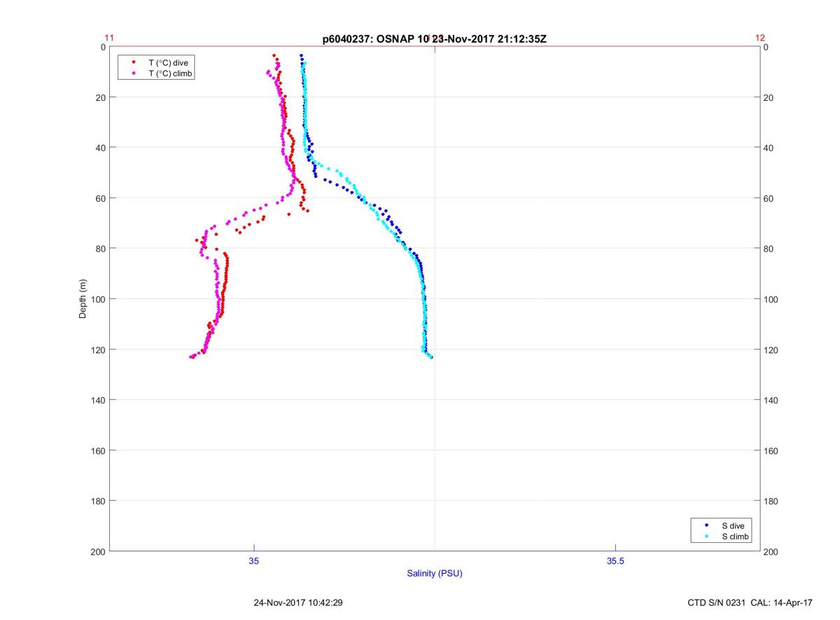Click the 140 tick on left depth axis
This screenshot has width=840, height=620.
[99, 400]
